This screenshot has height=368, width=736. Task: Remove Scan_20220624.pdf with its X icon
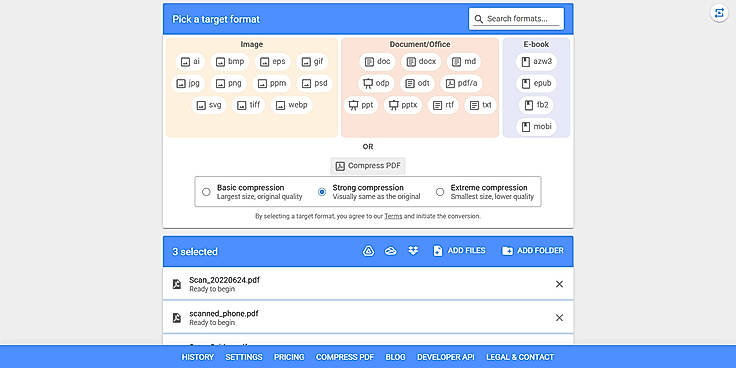point(559,284)
